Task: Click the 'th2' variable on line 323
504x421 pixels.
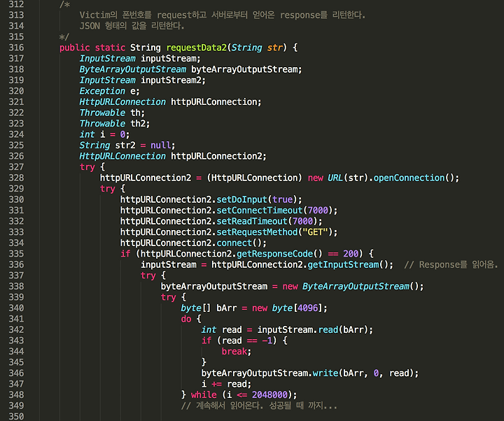Action: click(138, 124)
